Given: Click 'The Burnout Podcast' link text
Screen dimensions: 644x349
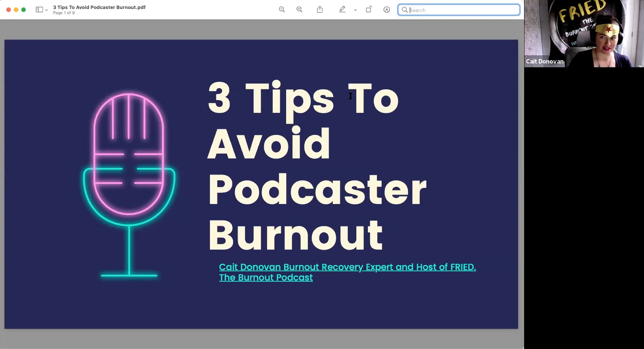Looking at the screenshot, I should tap(266, 278).
